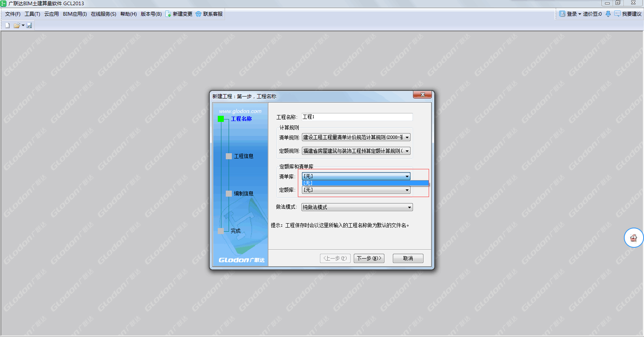This screenshot has width=644, height=337.
Task: Click the 造价豆:0 label
Action: point(592,14)
